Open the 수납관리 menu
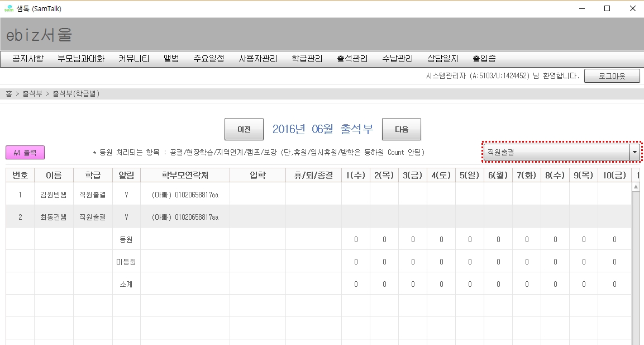The height and width of the screenshot is (345, 644). point(398,58)
